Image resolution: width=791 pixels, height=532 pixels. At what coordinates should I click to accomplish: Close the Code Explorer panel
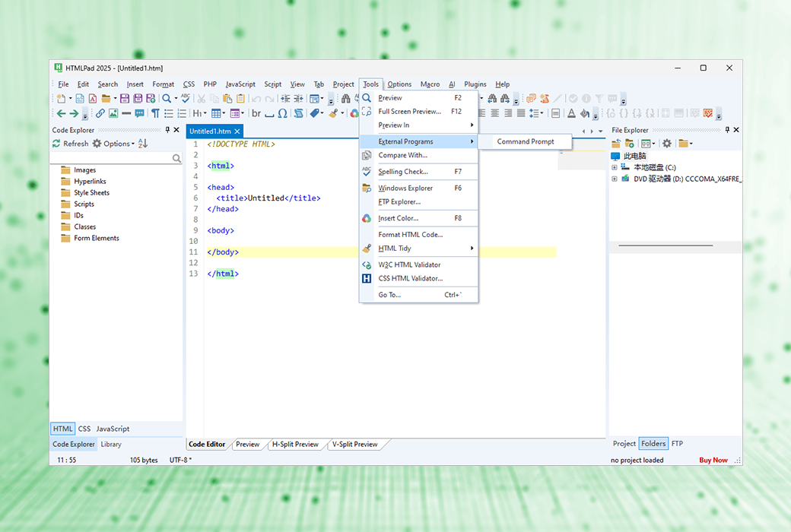tap(176, 130)
